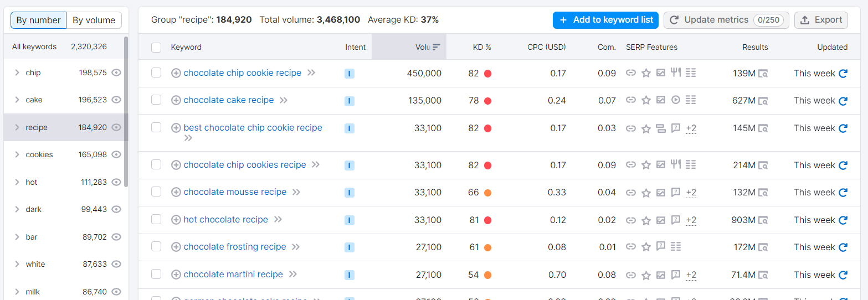Viewport: 868px width, 300px height.
Task: Sort by KD % column header
Action: (482, 47)
